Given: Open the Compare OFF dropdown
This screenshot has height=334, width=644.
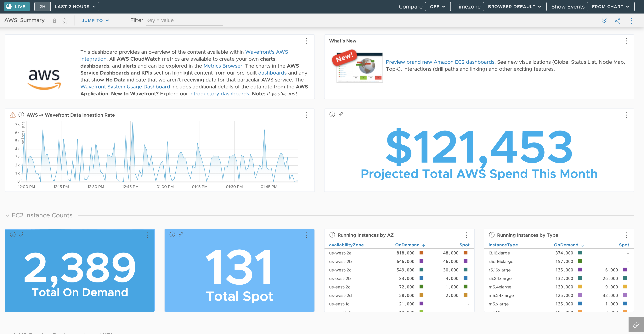Looking at the screenshot, I should (438, 7).
